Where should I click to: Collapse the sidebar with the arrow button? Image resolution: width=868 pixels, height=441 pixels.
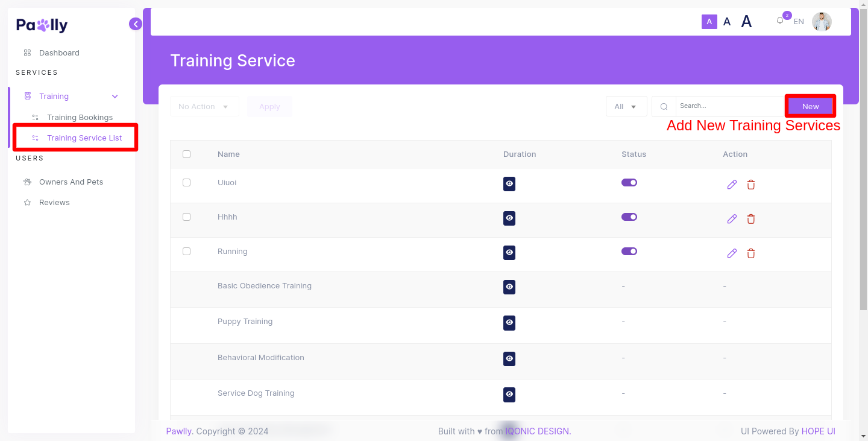point(136,24)
